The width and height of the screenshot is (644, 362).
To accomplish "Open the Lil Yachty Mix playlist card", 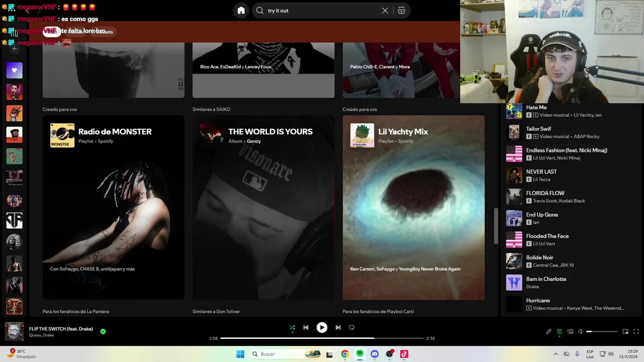I will pos(414,207).
